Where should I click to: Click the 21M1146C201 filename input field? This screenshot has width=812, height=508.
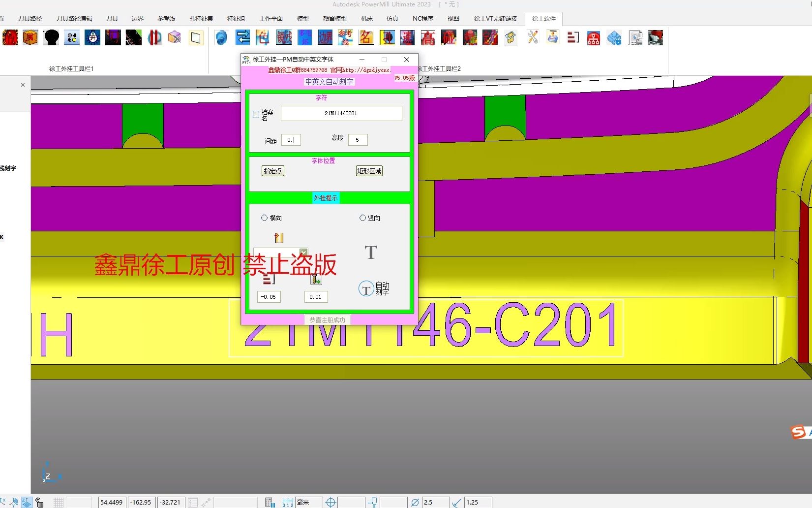tap(341, 114)
